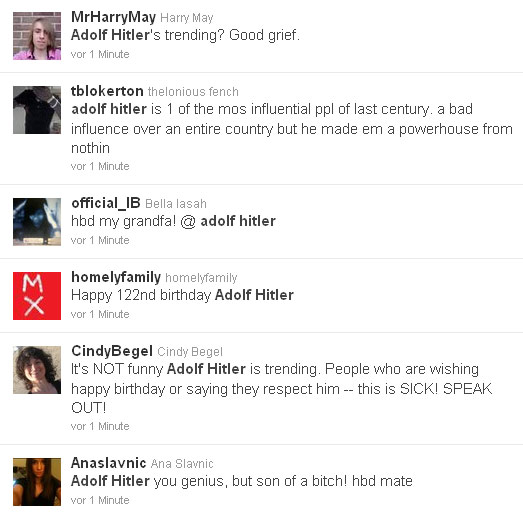View official_IB's avatar image

[37, 222]
